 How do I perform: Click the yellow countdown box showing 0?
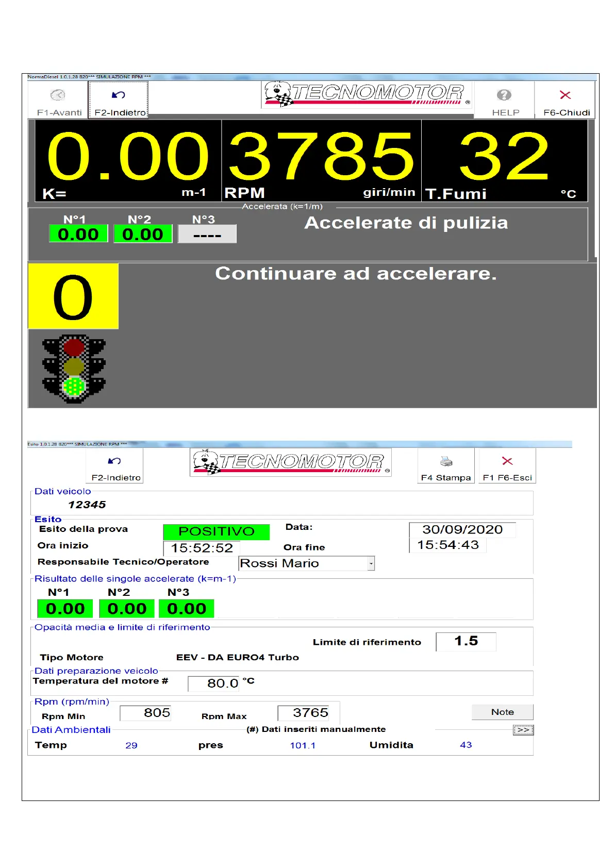point(73,296)
